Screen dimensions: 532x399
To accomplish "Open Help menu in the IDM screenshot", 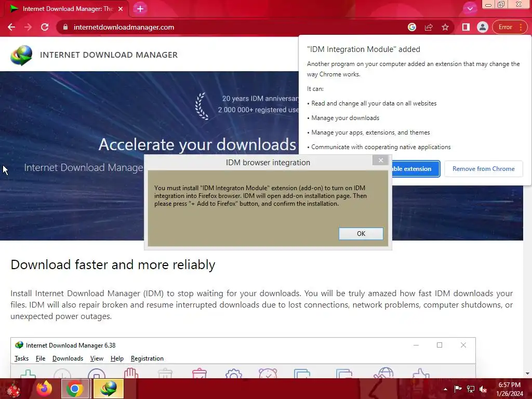I will pyautogui.click(x=117, y=358).
